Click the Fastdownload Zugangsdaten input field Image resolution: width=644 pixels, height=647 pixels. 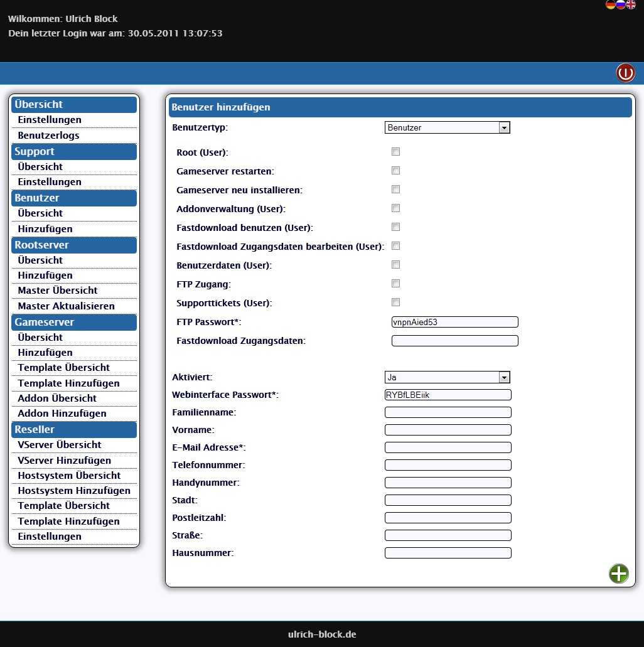coord(454,341)
